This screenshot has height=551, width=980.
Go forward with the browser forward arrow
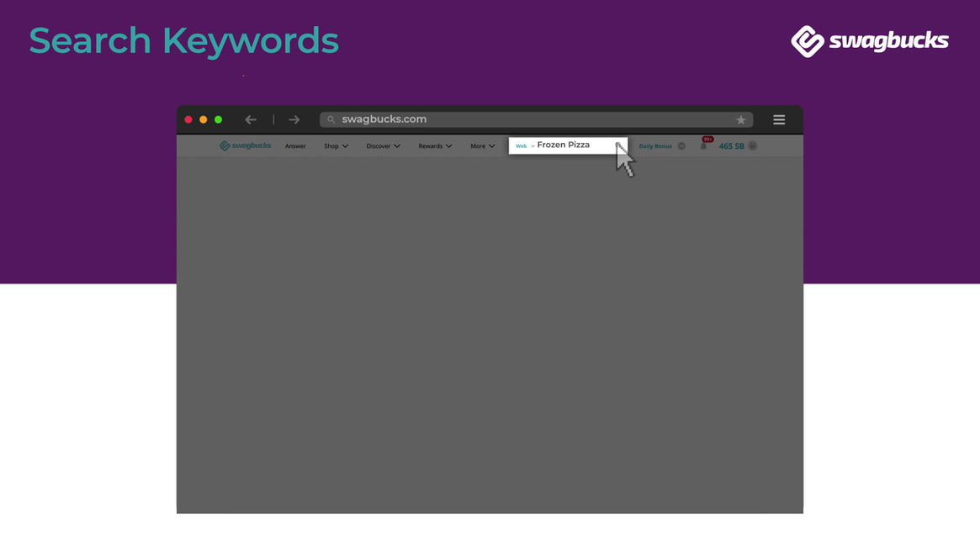click(x=294, y=119)
